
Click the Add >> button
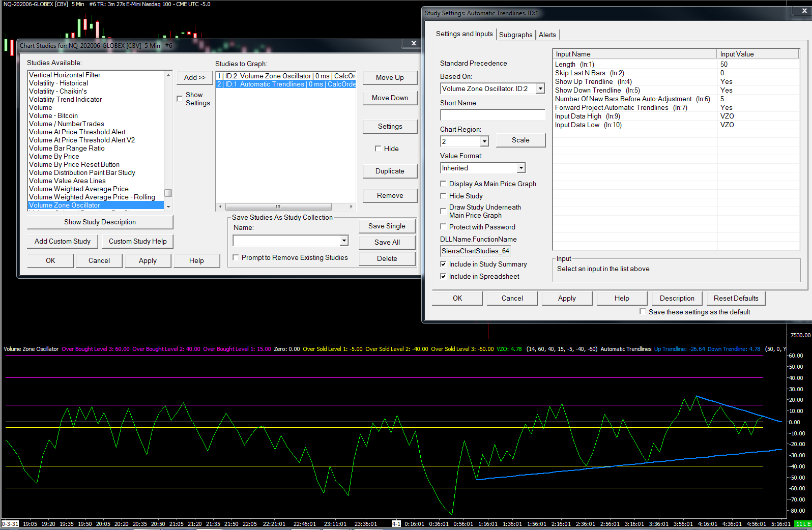tap(195, 77)
